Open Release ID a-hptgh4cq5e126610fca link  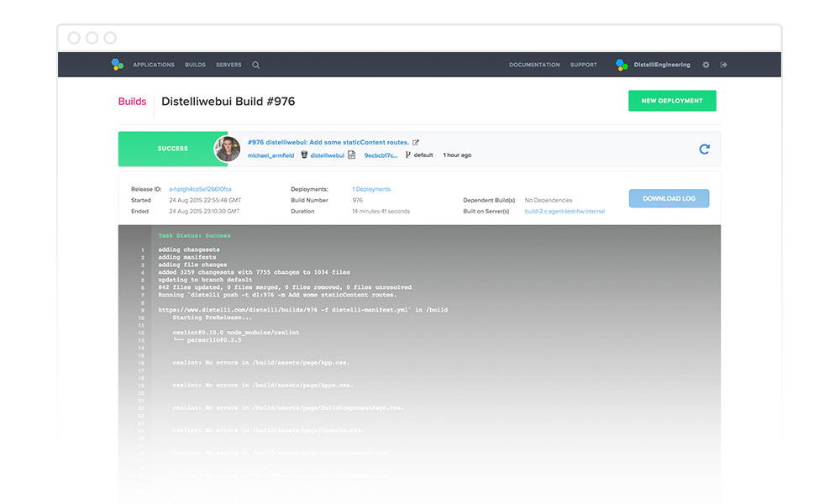coord(201,189)
